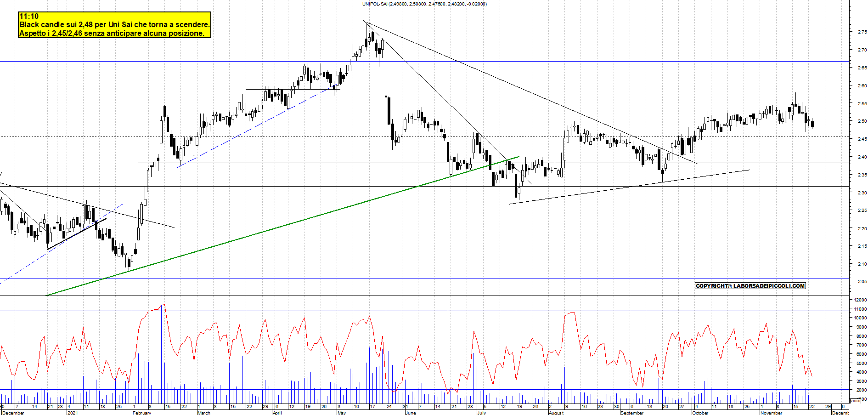Click the 2.65 price axis label
This screenshot has height=415, width=868.
(862, 68)
